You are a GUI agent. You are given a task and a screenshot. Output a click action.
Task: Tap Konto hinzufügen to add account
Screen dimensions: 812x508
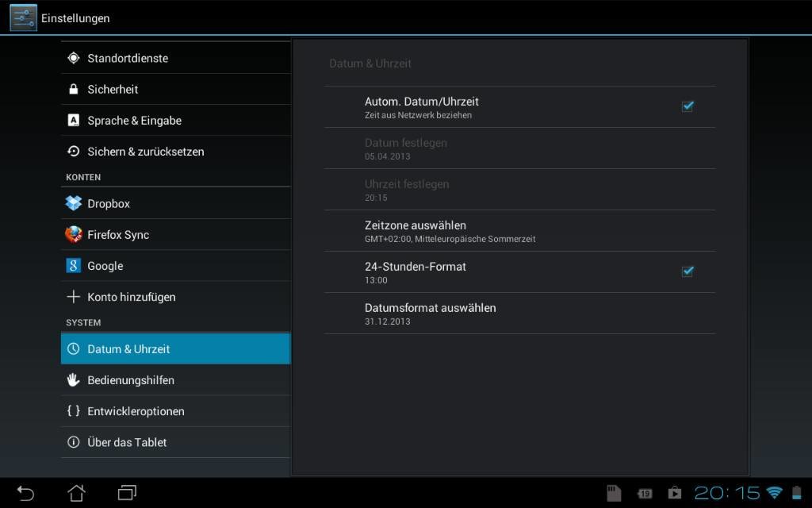click(x=175, y=297)
